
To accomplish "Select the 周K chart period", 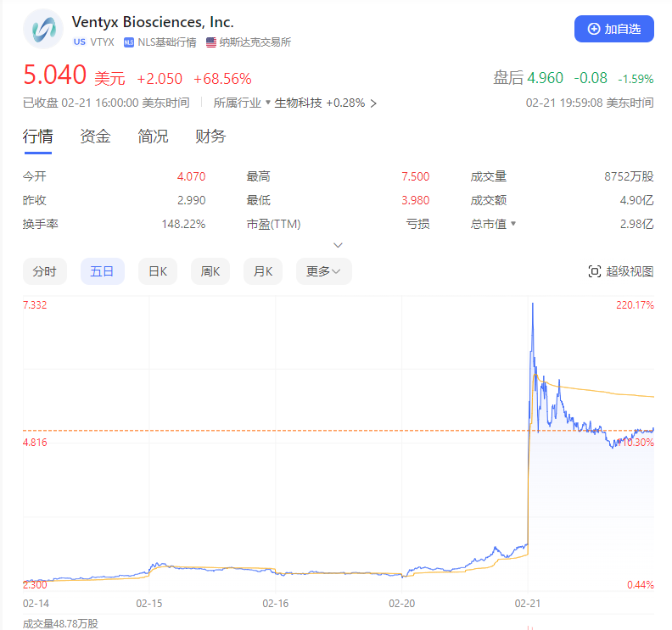I will (210, 271).
